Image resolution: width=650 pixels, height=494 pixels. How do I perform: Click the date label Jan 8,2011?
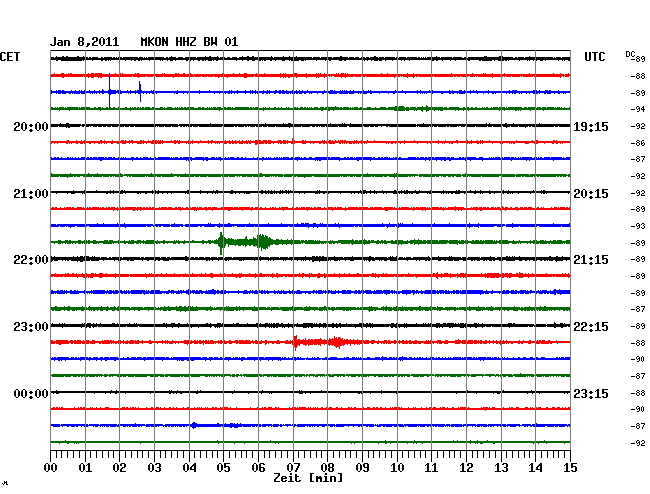point(84,42)
